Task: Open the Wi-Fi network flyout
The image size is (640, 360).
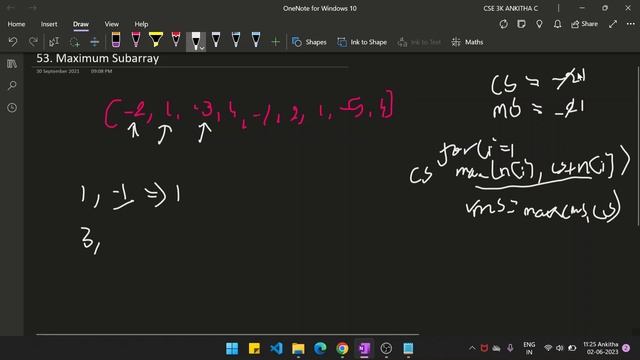Action: click(548, 348)
